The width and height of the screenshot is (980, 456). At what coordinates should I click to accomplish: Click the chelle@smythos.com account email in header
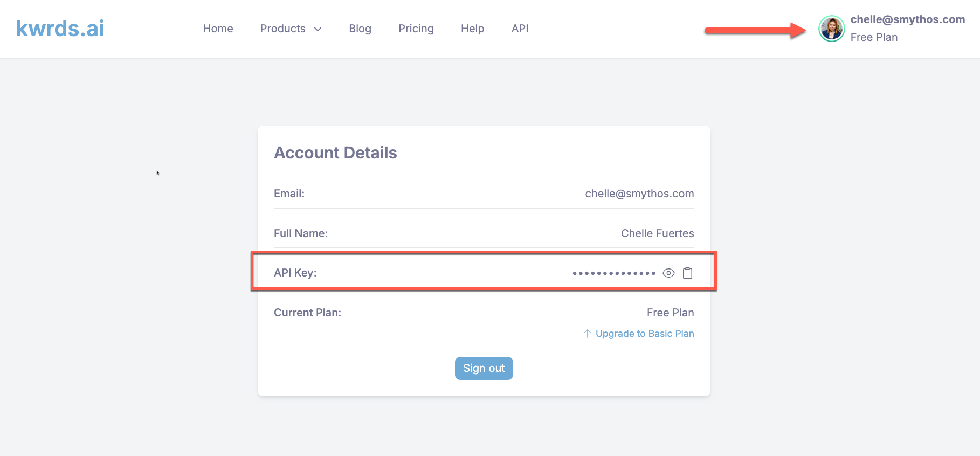[x=908, y=19]
